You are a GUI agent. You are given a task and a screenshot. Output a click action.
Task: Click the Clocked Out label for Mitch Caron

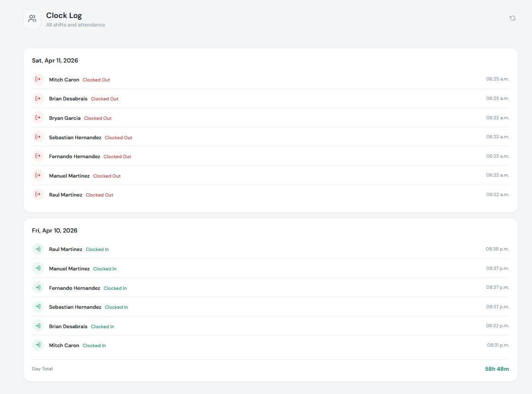click(x=96, y=80)
